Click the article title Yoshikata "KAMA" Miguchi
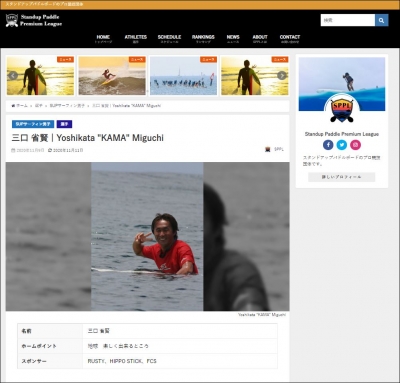This screenshot has width=400, height=383. 88,138
